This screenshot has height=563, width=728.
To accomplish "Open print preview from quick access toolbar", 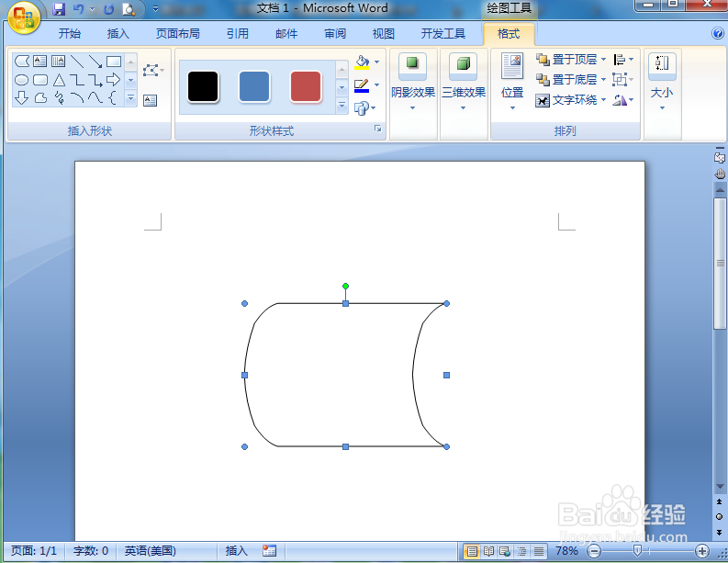I will click(129, 9).
